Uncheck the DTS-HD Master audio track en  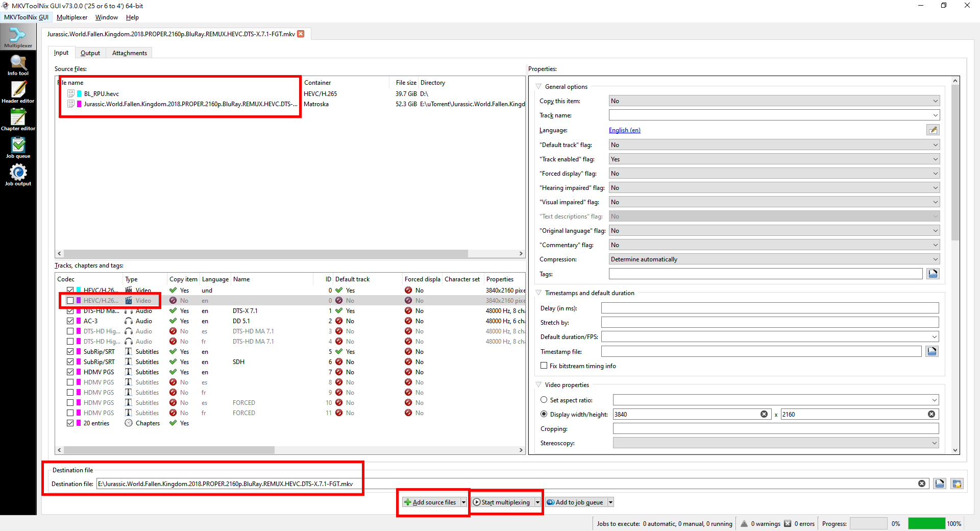point(70,310)
